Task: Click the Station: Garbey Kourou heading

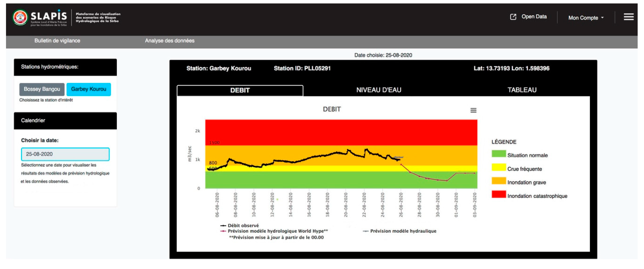Action: click(219, 68)
